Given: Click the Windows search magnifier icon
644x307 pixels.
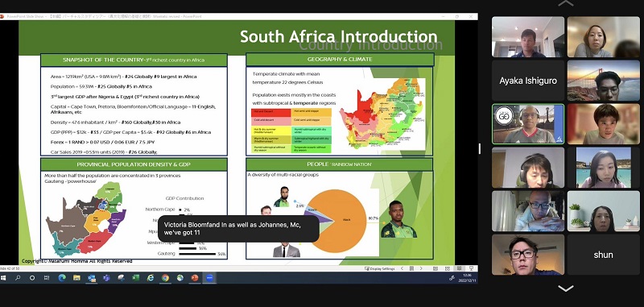Looking at the screenshot, I should (x=18, y=278).
